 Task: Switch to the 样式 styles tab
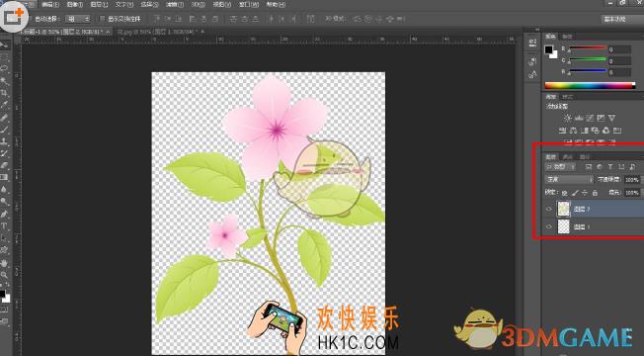[x=567, y=97]
